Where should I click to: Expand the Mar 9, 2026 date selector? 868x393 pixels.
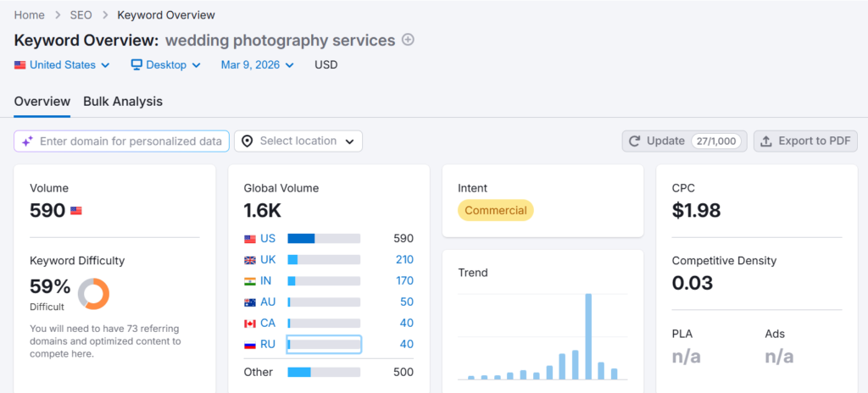coord(257,65)
